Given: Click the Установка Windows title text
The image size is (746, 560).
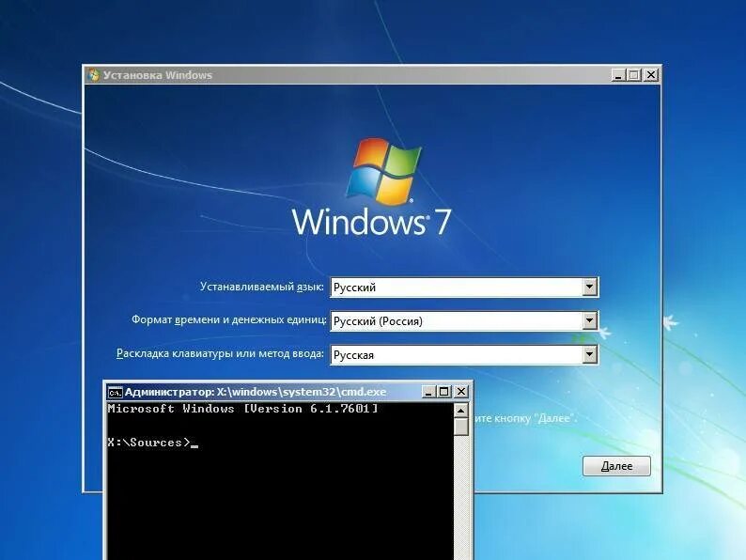Looking at the screenshot, I should coord(158,75).
